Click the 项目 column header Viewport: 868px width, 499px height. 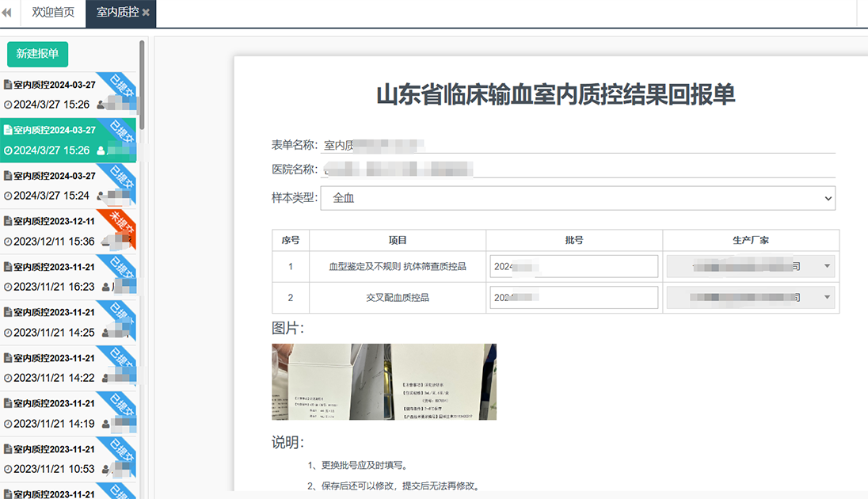tap(398, 240)
